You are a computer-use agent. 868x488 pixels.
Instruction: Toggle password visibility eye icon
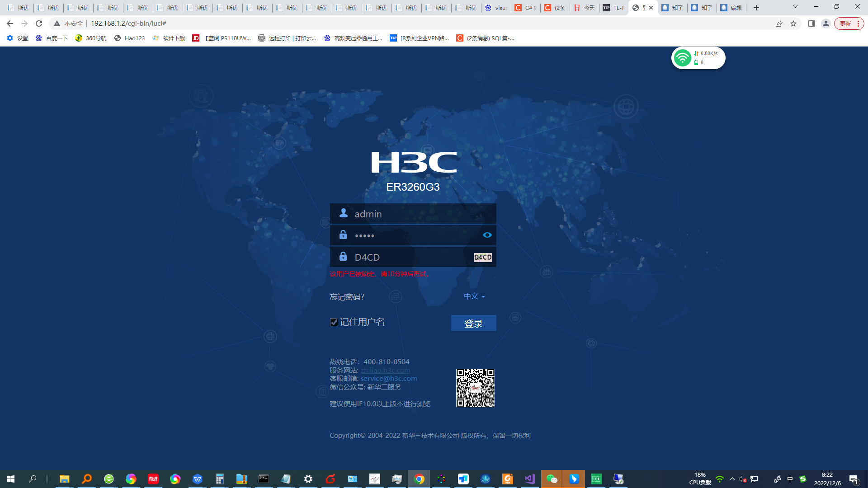click(487, 235)
